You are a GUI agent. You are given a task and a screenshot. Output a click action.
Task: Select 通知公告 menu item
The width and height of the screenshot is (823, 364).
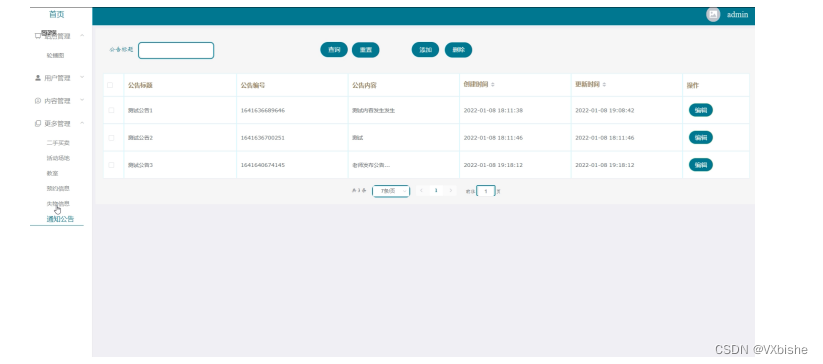(x=60, y=219)
